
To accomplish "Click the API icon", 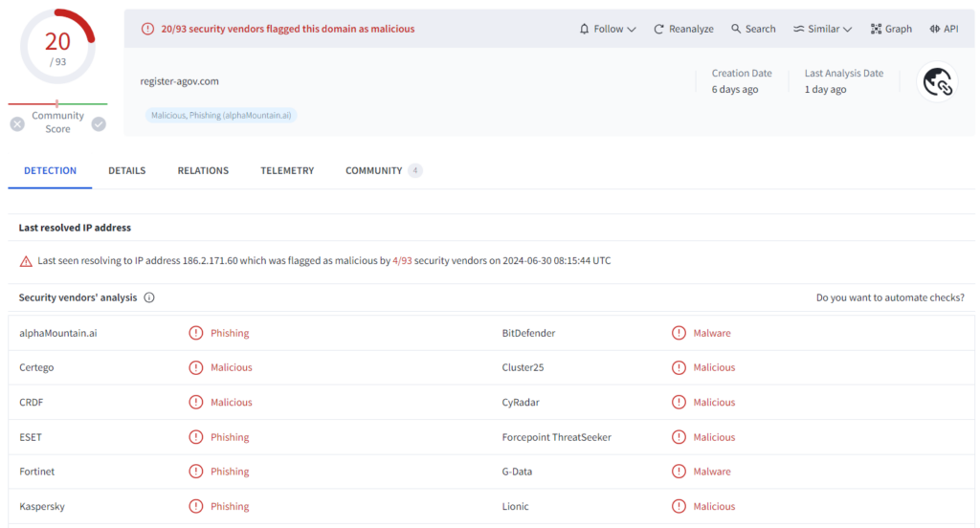I will click(x=935, y=29).
